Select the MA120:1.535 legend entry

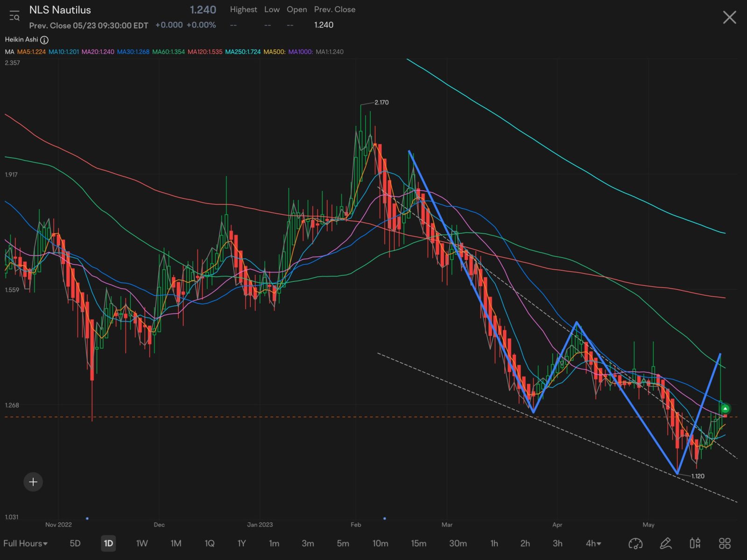click(205, 52)
